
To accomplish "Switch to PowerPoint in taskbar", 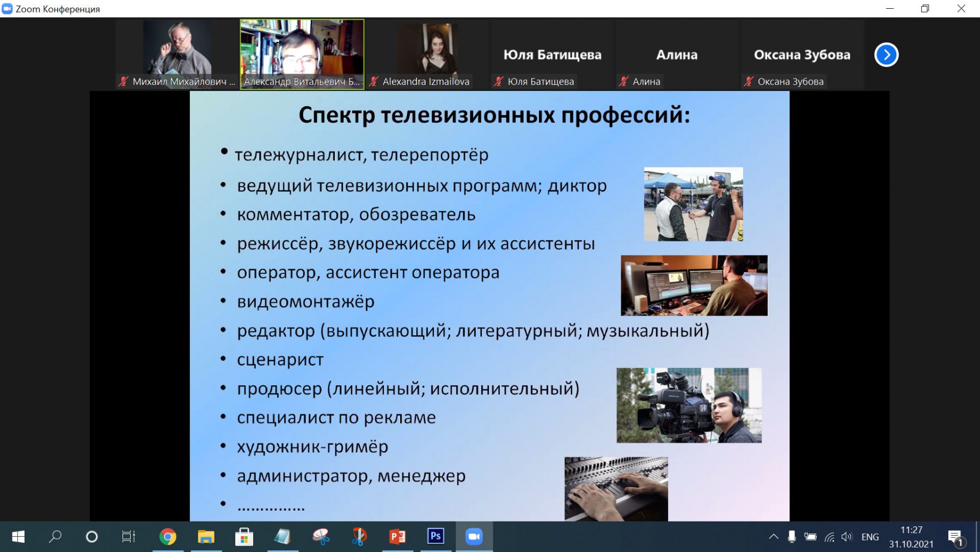I will tap(397, 537).
